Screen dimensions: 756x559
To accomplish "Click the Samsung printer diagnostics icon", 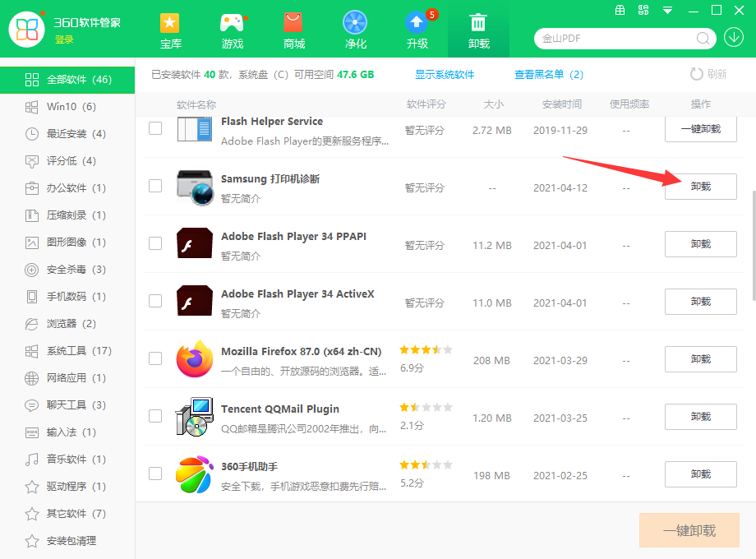I will pos(195,187).
